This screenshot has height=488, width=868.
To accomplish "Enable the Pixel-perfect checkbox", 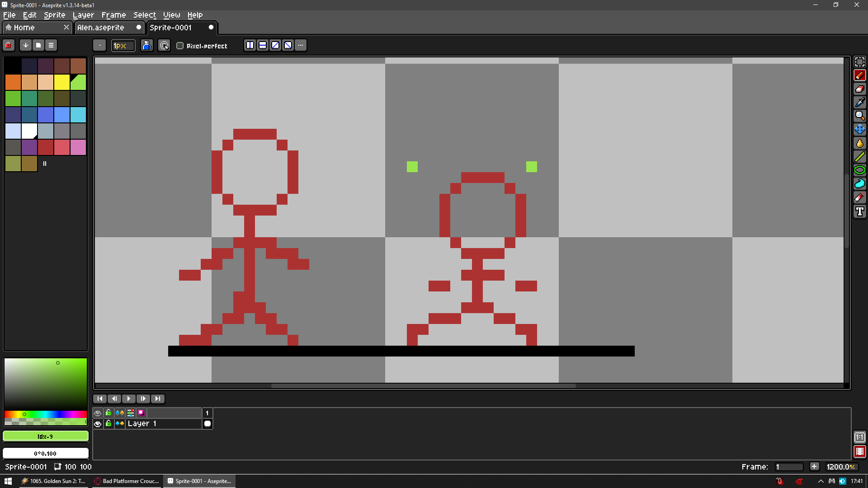I will (x=180, y=46).
